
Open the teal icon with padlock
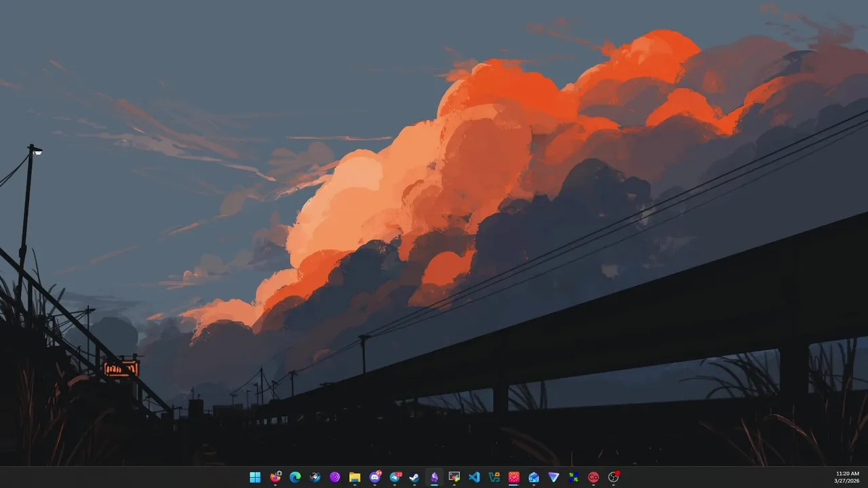click(x=494, y=477)
